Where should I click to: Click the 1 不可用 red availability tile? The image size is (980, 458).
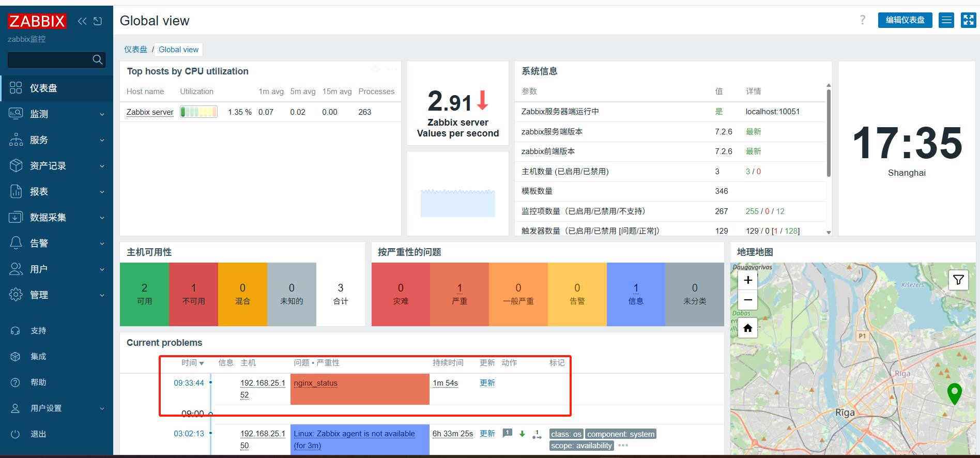click(193, 294)
